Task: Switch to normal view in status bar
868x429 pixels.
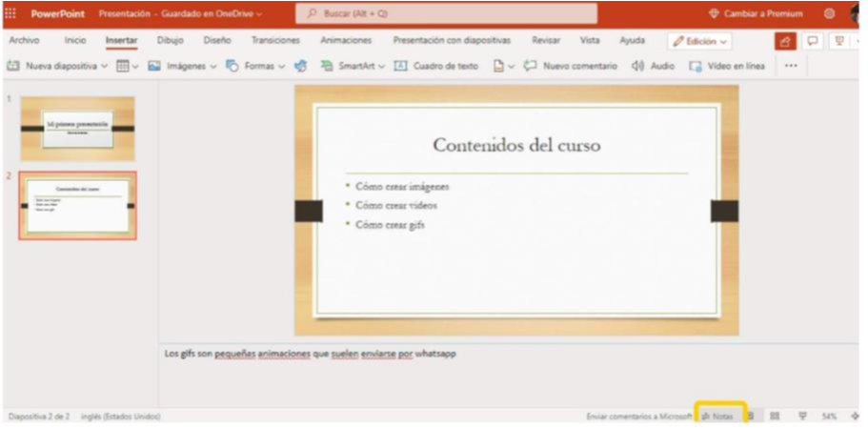Action: click(x=751, y=417)
